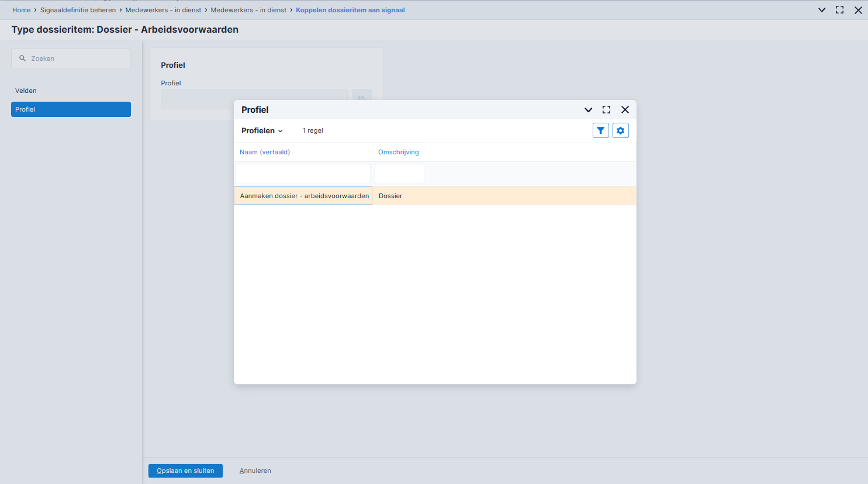Collapse the Profiel dialog with chevron icon

[589, 110]
